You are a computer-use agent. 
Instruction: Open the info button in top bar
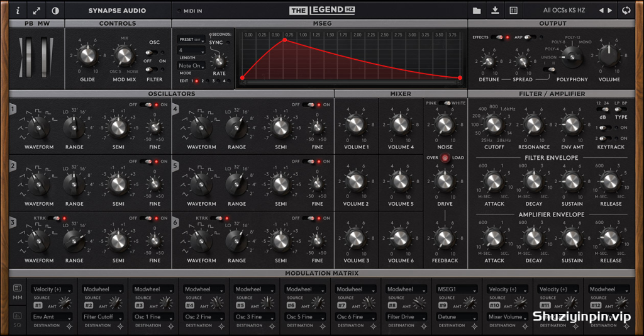tap(18, 11)
